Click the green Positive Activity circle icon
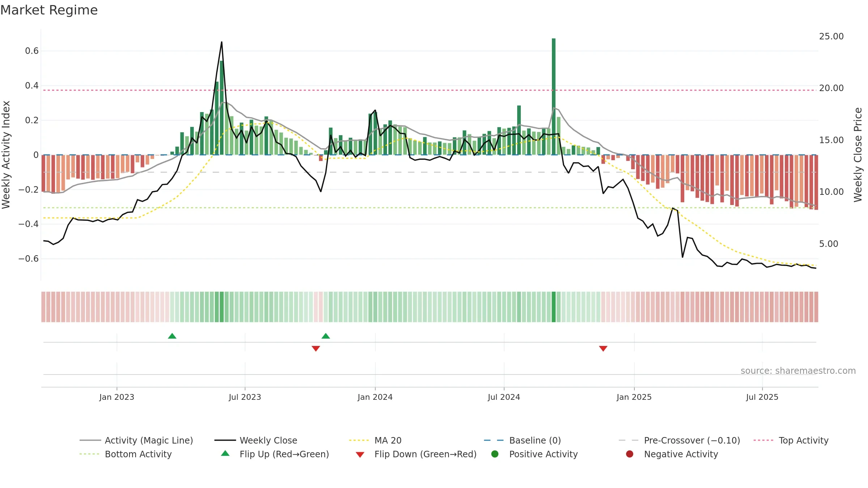 495,454
